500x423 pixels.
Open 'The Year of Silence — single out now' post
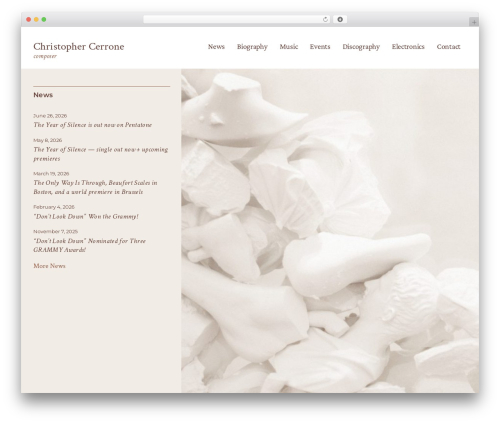pyautogui.click(x=100, y=154)
